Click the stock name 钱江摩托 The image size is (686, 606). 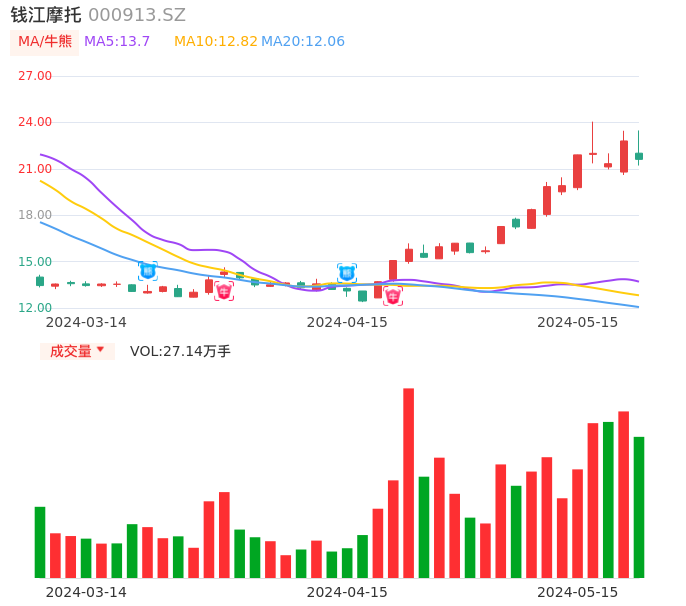46,15
